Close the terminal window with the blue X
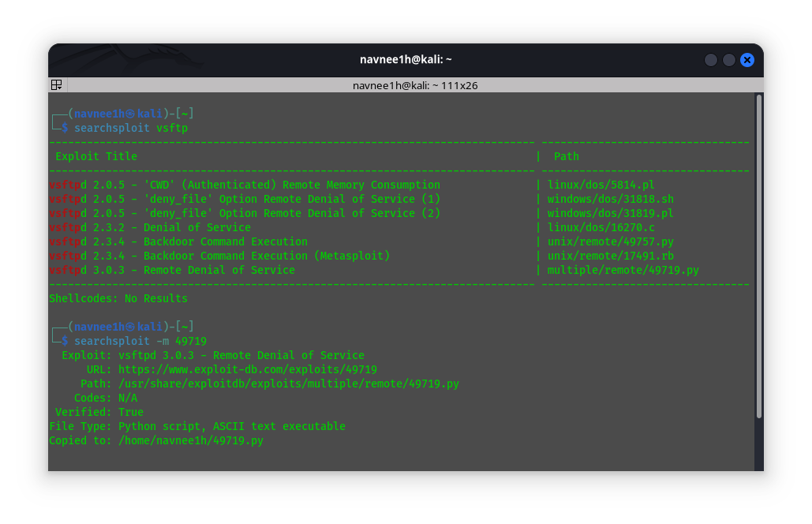The height and width of the screenshot is (524, 812). (x=747, y=60)
